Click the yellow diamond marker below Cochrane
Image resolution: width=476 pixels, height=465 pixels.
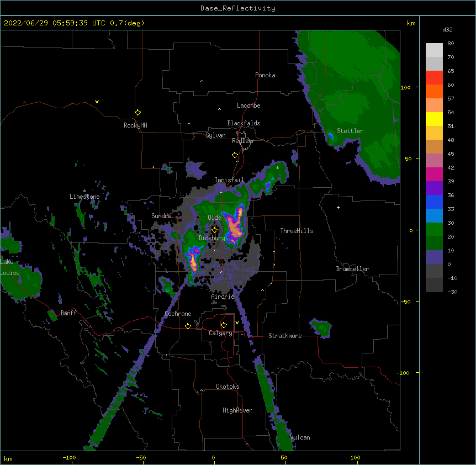click(188, 326)
